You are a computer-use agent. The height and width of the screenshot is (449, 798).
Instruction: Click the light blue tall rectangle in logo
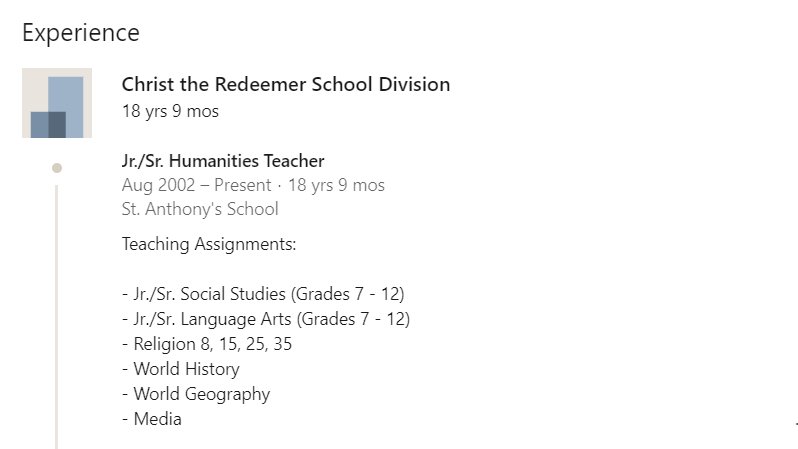[x=66, y=107]
